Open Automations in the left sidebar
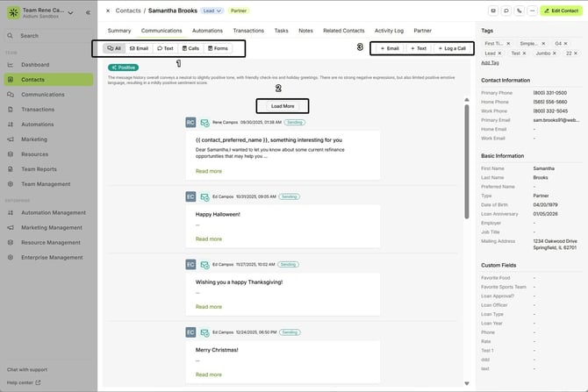This screenshot has height=392, width=588. (40, 125)
